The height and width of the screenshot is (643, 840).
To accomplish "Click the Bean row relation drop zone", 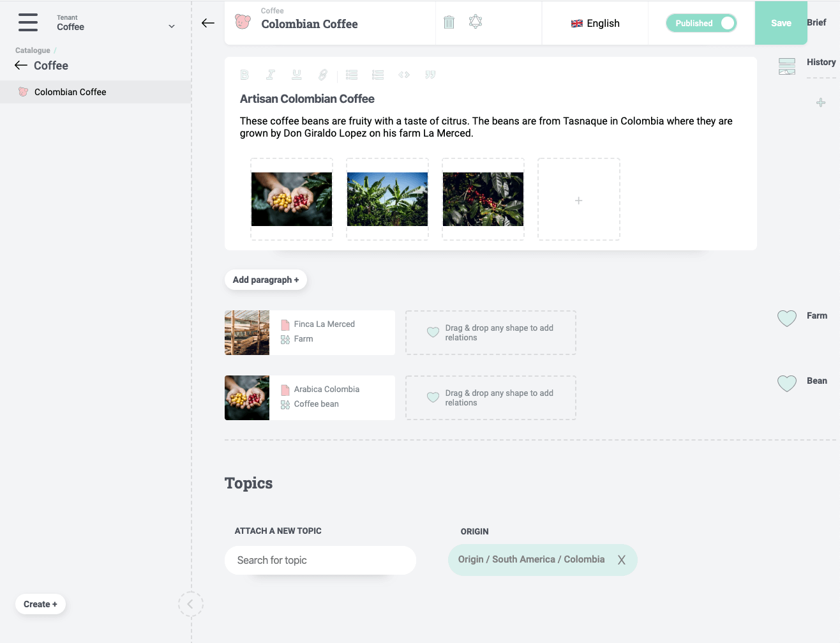I will (491, 398).
